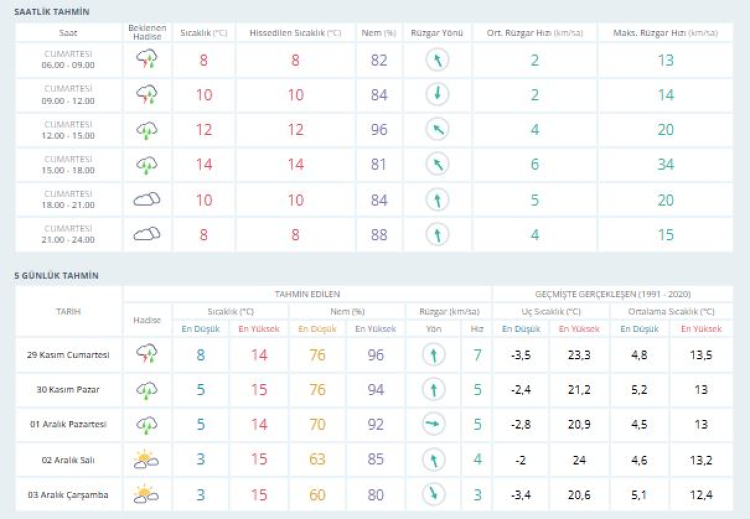Click the rain icon for Cumartesi 12.00 - 15.00

pos(147,130)
